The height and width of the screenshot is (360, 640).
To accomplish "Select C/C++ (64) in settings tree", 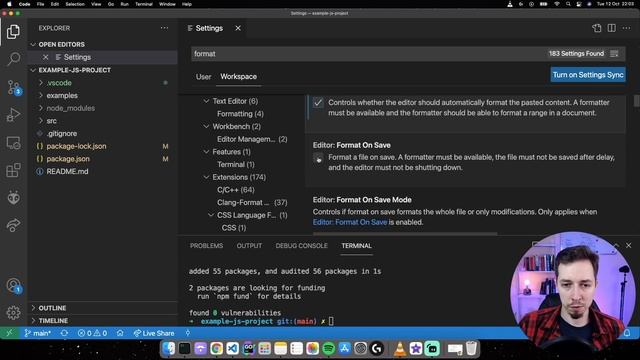I will click(x=236, y=190).
